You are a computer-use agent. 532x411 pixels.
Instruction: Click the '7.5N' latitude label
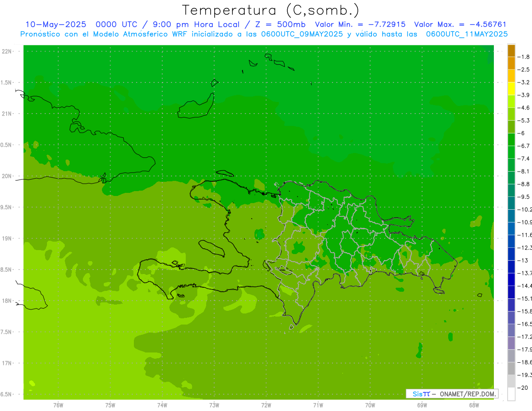pos(6,332)
